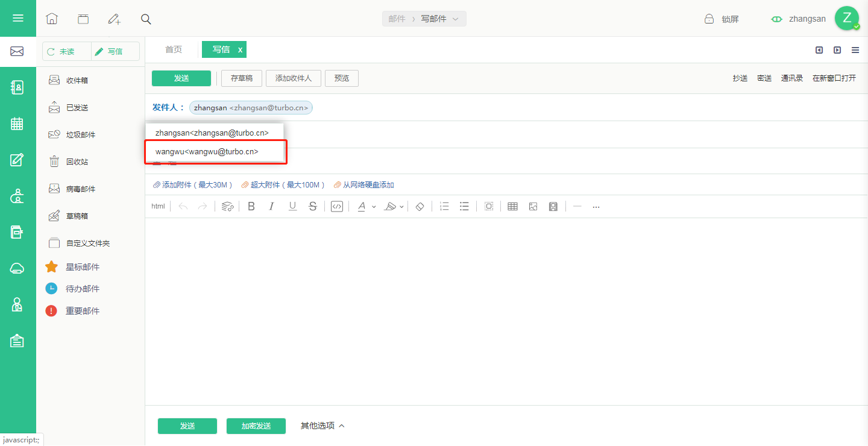This screenshot has height=446, width=868.
Task: Click the zhangsan sender address chip
Action: coord(251,108)
